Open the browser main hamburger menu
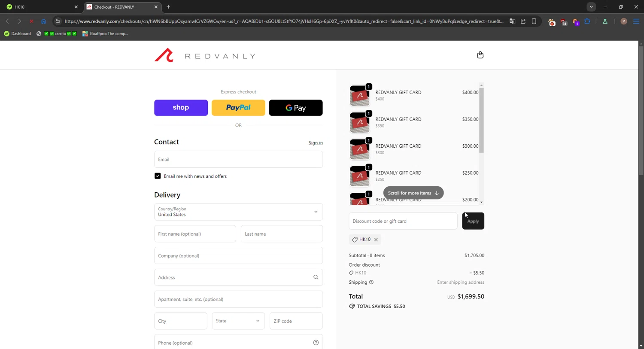 (636, 21)
